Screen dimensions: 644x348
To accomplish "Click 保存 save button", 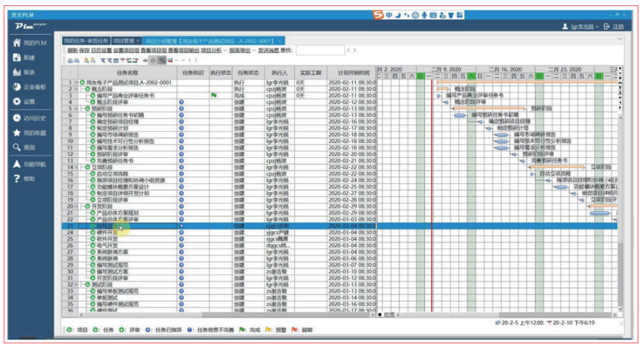I will [x=84, y=51].
